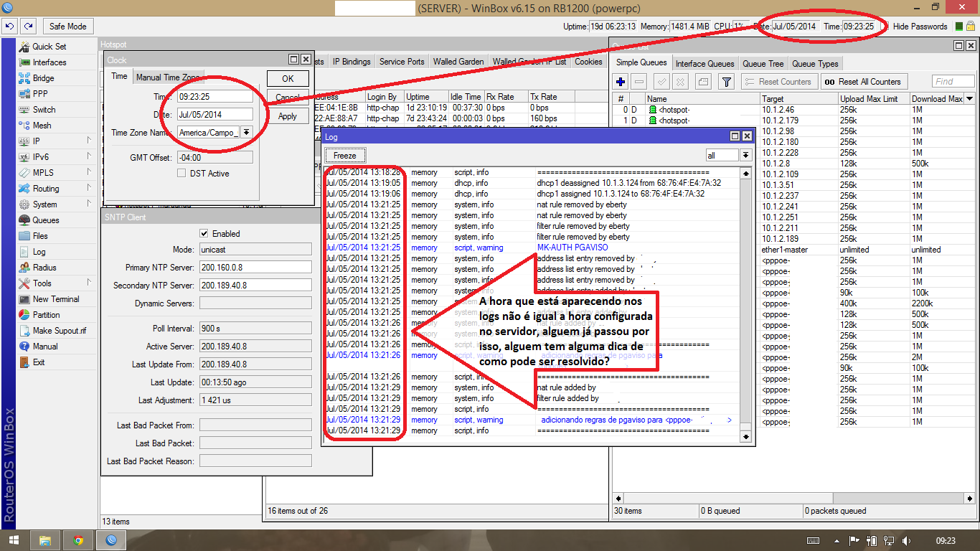Image resolution: width=980 pixels, height=551 pixels.
Task: Add a new queue with plus icon
Action: point(621,82)
